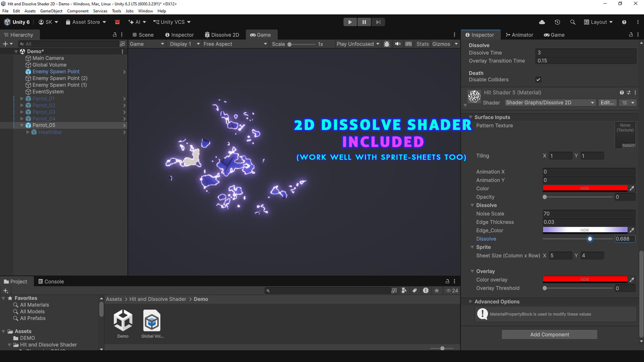The height and width of the screenshot is (362, 644).
Task: Open the Project panel create plus button
Action: 6,291
